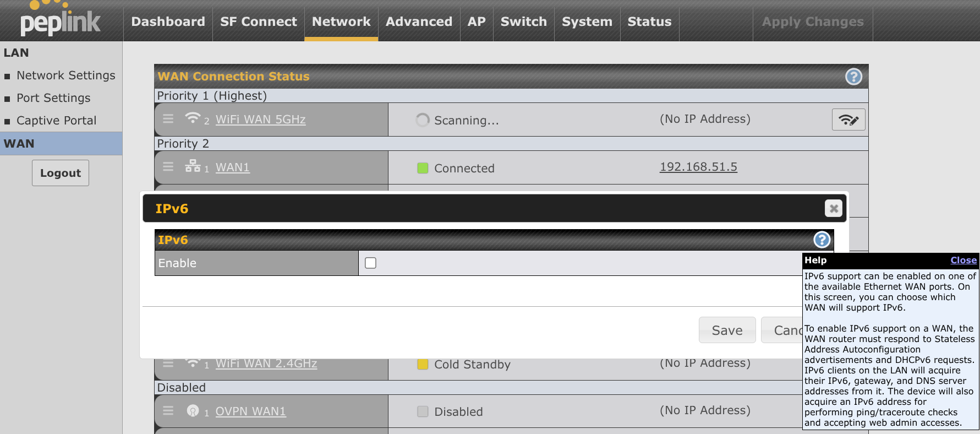Close the IPv6 dialog with X icon

[833, 208]
